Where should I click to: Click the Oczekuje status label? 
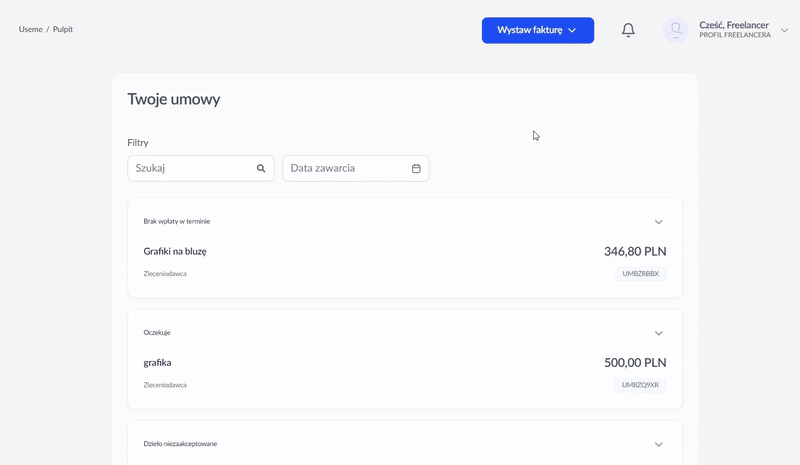coord(157,332)
